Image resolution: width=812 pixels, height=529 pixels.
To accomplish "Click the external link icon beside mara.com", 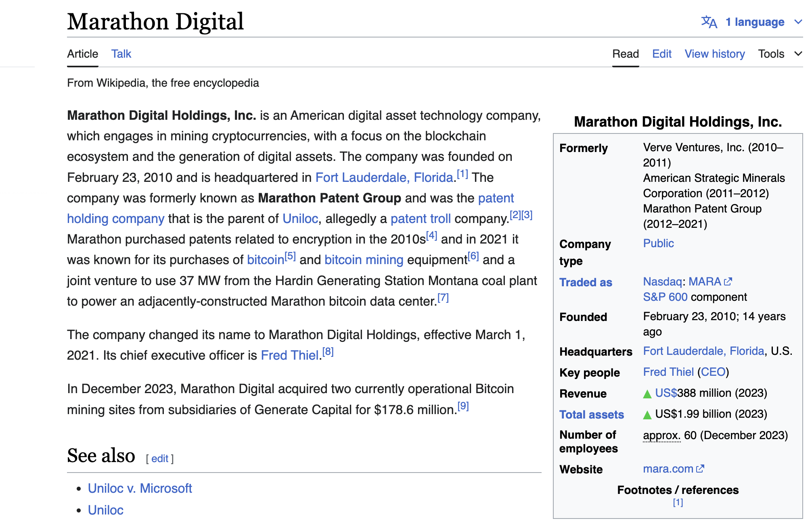I will 700,469.
